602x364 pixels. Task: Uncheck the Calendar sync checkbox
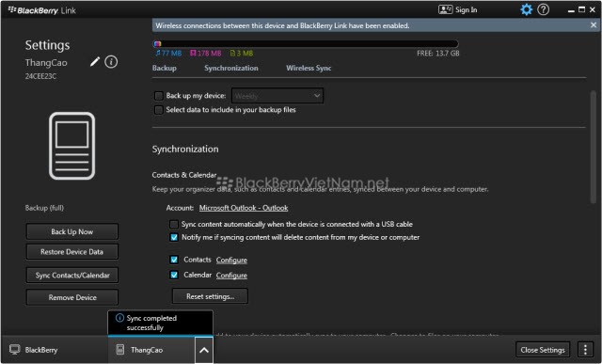coord(174,275)
